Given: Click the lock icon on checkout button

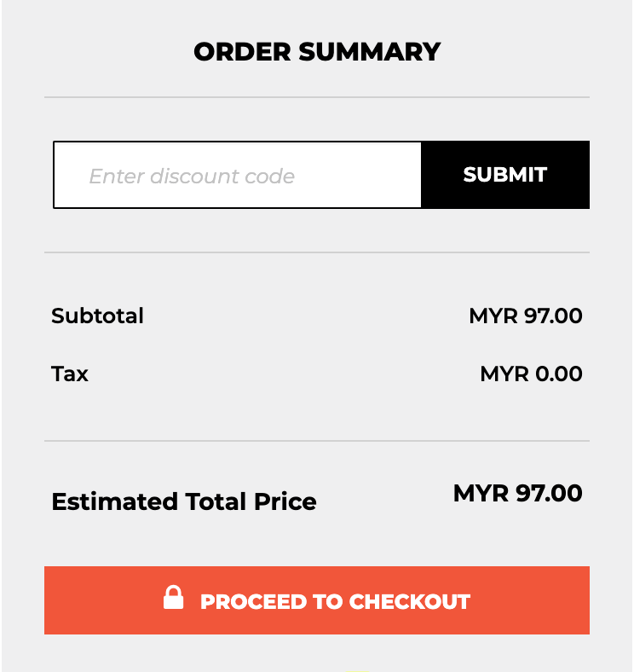Looking at the screenshot, I should 174,597.
